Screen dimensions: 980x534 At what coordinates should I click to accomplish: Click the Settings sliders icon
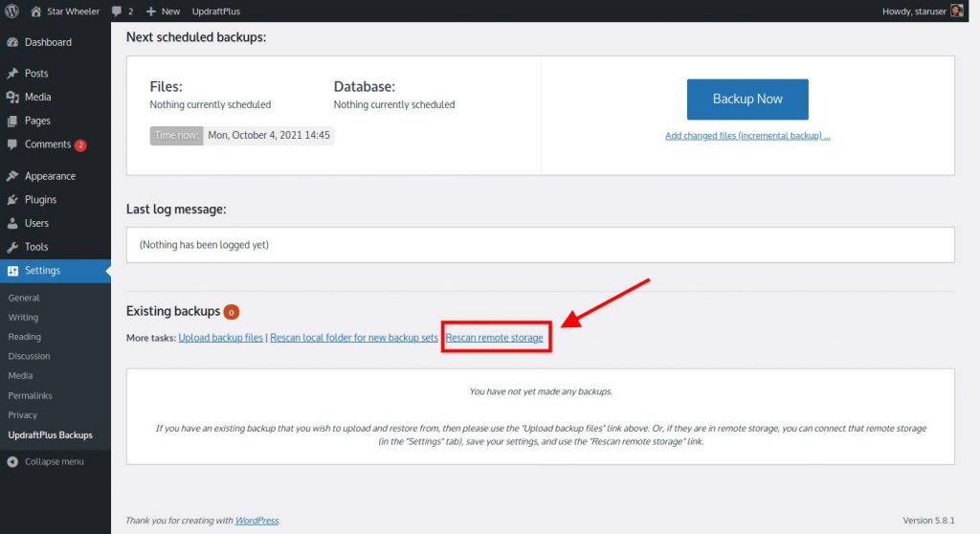(x=12, y=271)
